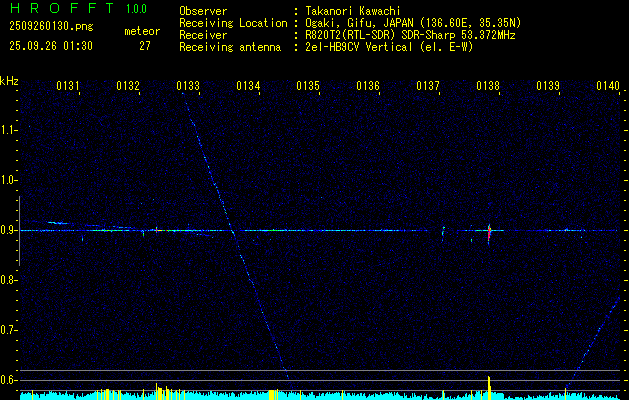The width and height of the screenshot is (629, 400).
Task: Click the 0138 time marker label
Action: 488,86
